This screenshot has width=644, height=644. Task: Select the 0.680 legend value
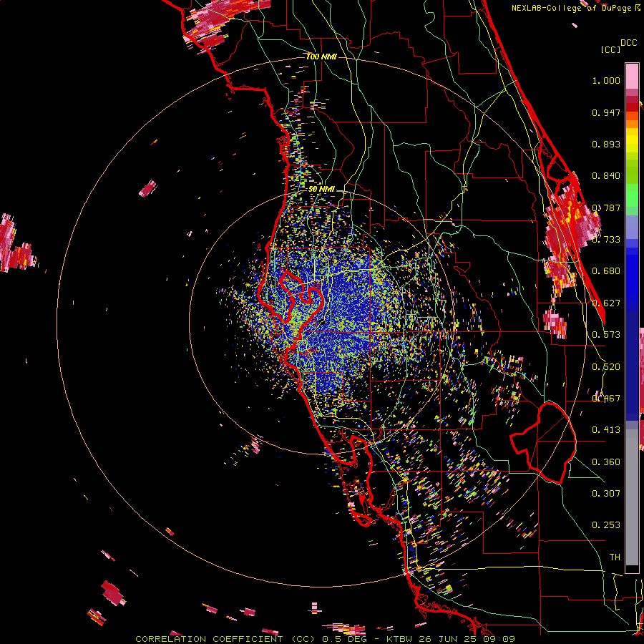click(606, 271)
